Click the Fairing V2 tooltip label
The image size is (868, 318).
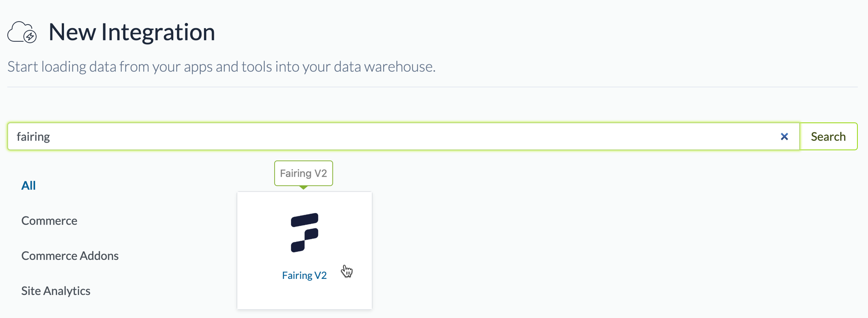tap(303, 173)
